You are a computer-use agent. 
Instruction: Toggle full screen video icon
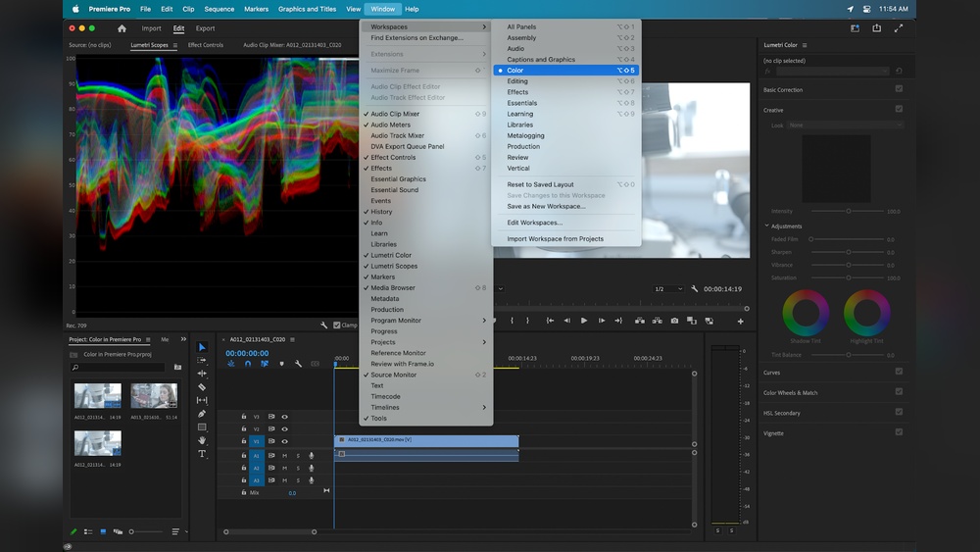tap(899, 28)
